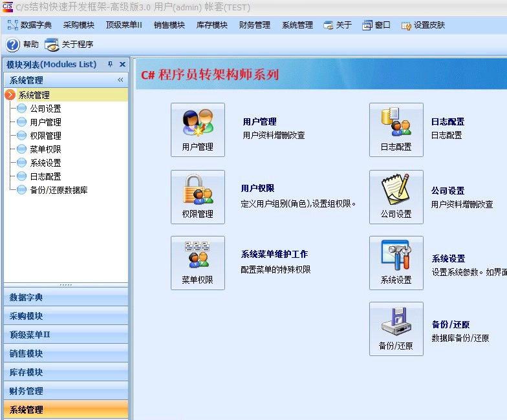Open the 备份/还原 disk icon tile

coord(396,329)
